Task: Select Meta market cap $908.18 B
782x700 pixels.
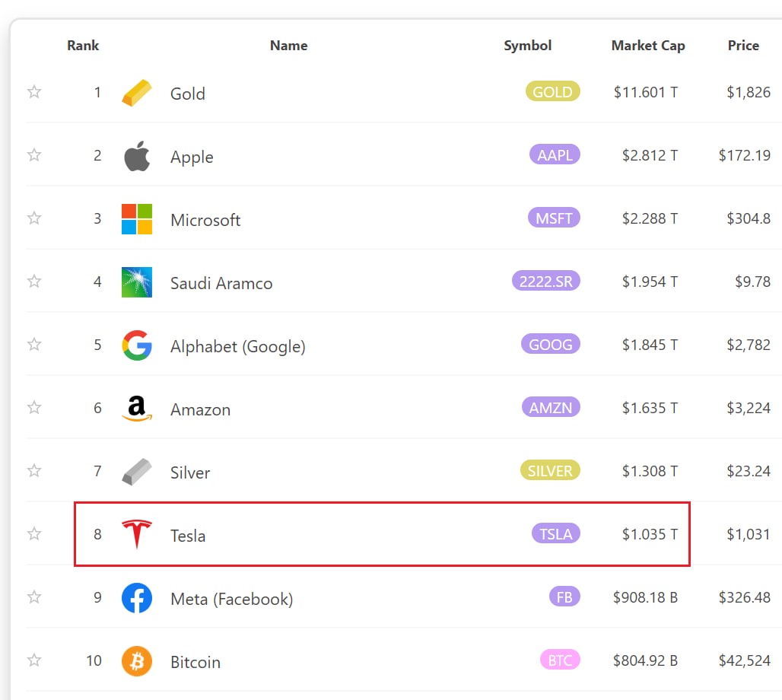Action: pos(645,597)
